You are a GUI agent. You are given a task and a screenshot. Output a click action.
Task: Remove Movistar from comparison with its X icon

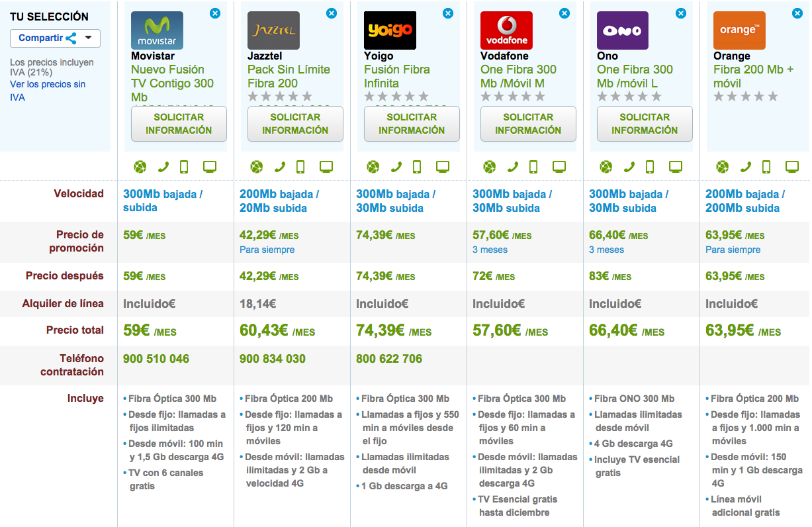[x=215, y=13]
